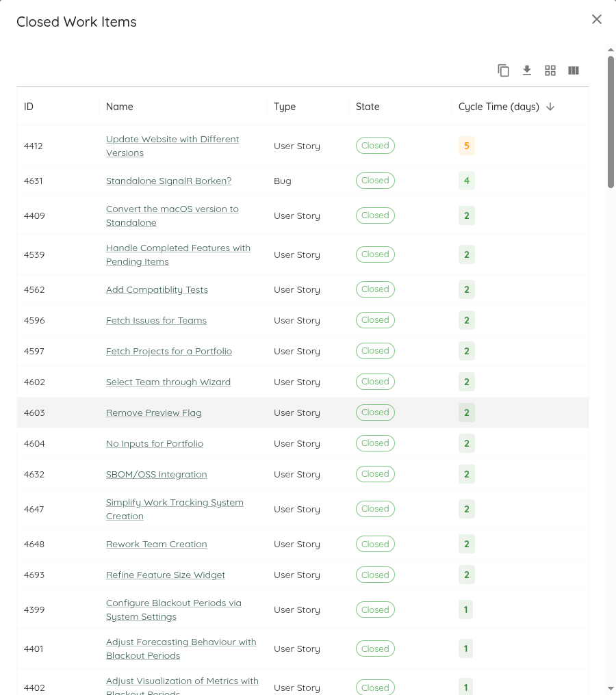This screenshot has width=616, height=695.
Task: Close the Closed Work Items dialog
Action: [x=597, y=19]
